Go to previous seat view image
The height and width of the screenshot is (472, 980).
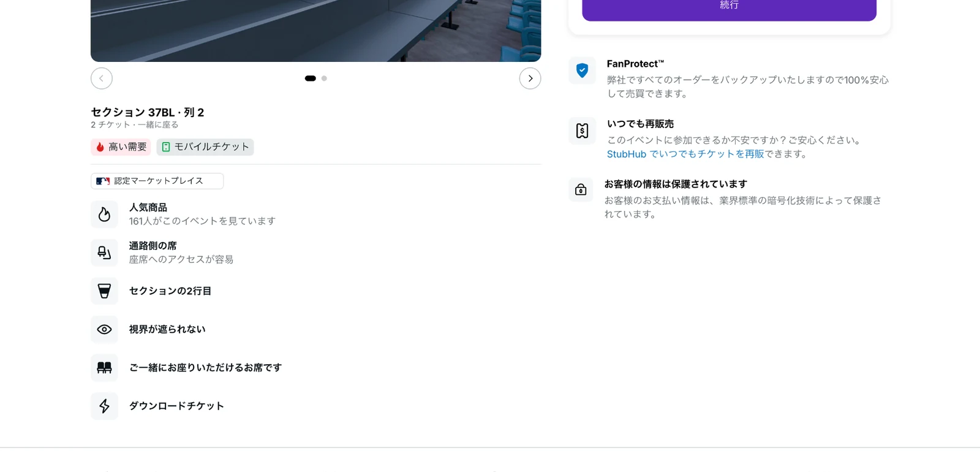click(102, 78)
